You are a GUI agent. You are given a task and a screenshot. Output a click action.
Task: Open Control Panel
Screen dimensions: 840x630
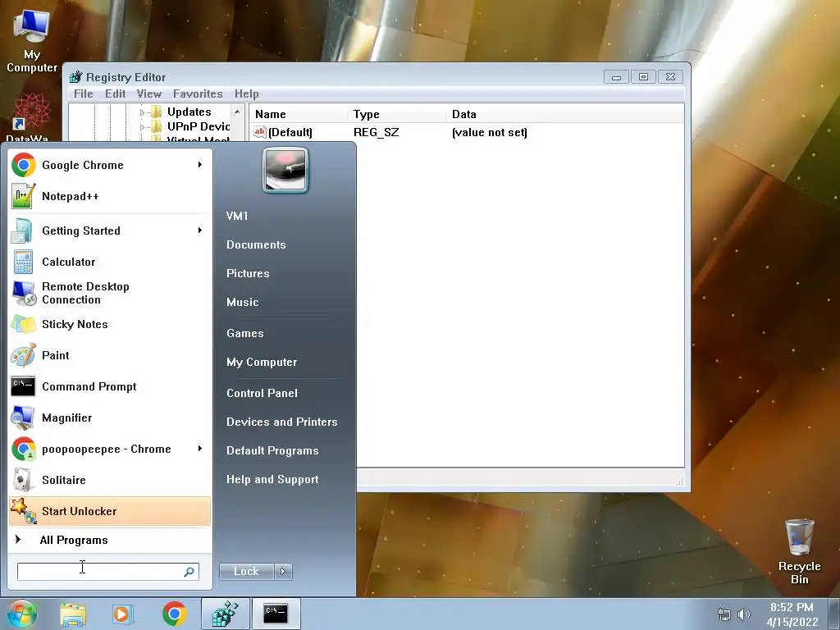point(262,393)
